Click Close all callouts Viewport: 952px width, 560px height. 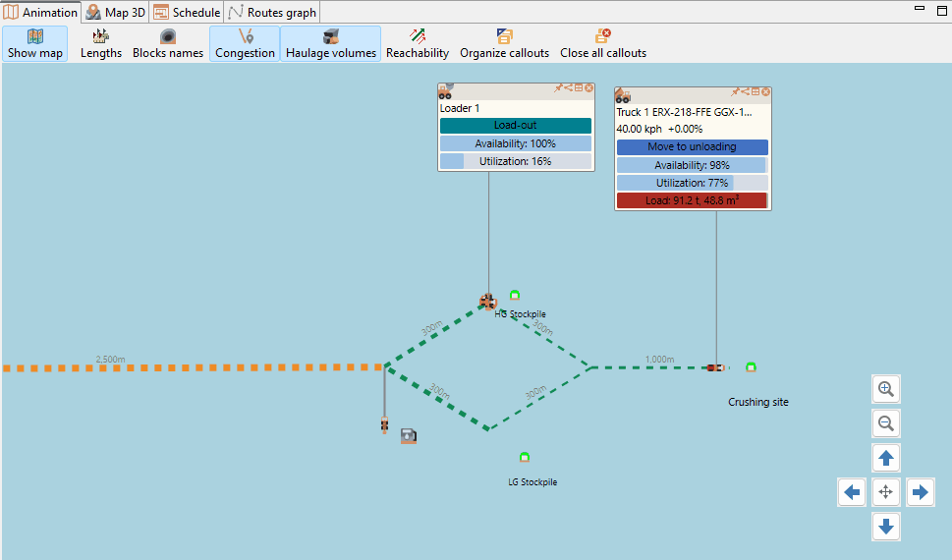(603, 44)
